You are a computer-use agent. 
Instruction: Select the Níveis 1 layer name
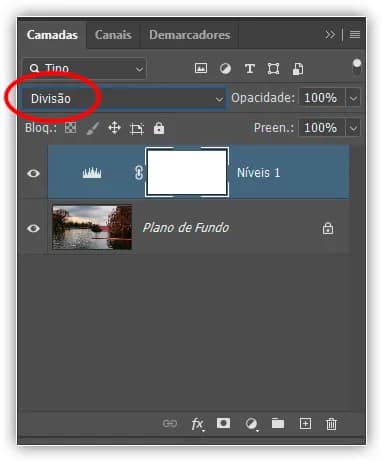258,173
